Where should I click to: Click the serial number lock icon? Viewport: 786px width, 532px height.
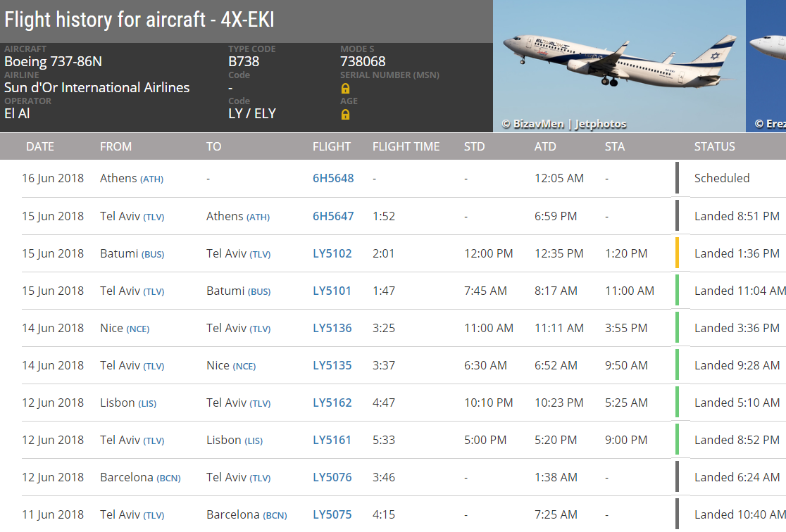345,89
